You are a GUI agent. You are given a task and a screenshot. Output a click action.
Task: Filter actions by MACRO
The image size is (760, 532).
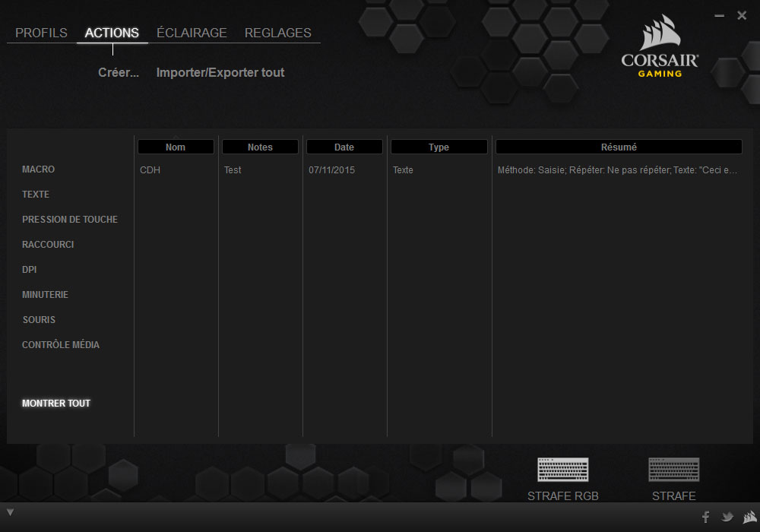coord(39,169)
